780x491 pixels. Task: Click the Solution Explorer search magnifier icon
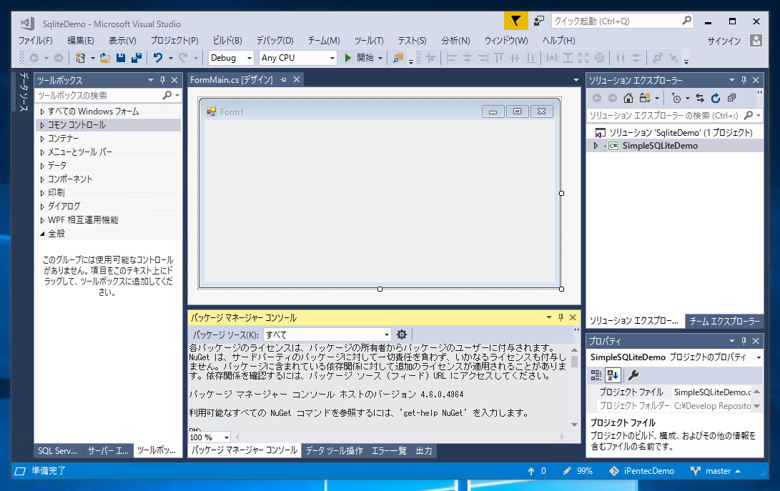pos(748,115)
